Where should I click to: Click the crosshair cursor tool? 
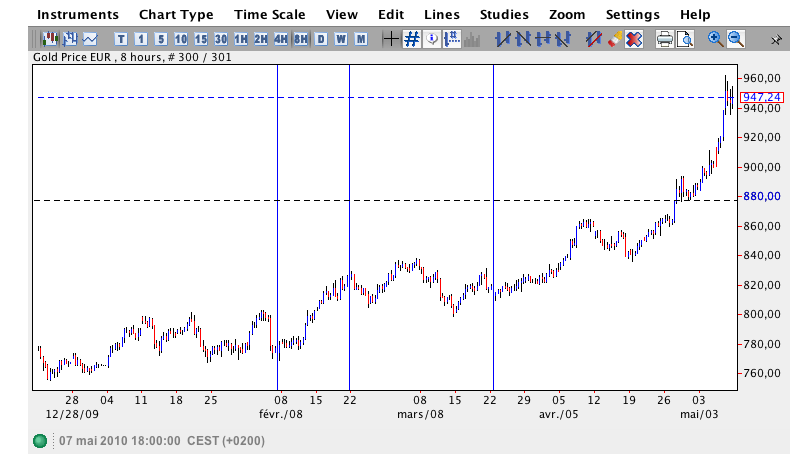click(392, 39)
